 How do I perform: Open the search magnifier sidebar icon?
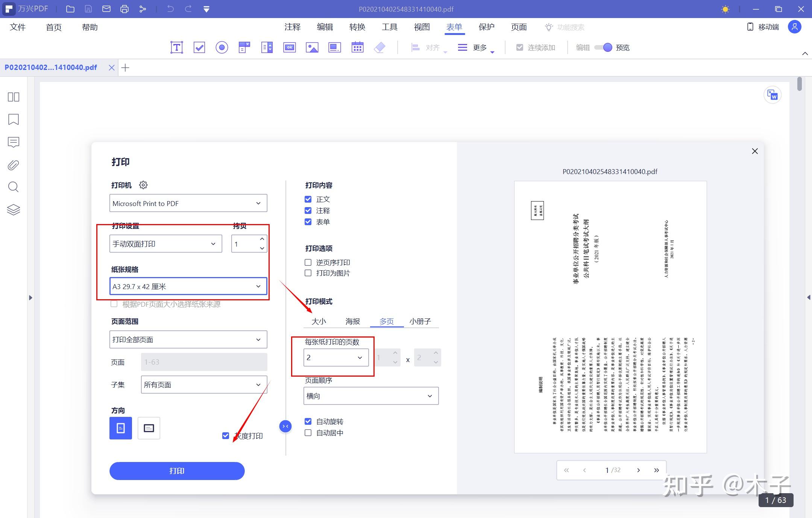[x=14, y=187]
